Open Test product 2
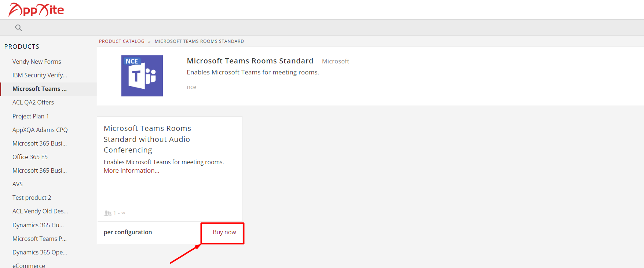The image size is (644, 268). [x=32, y=198]
